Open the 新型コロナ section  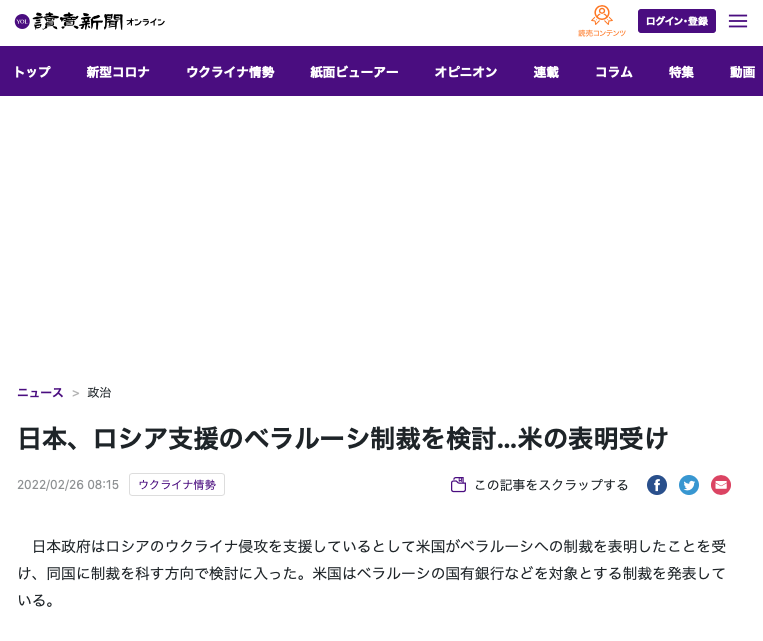point(118,72)
